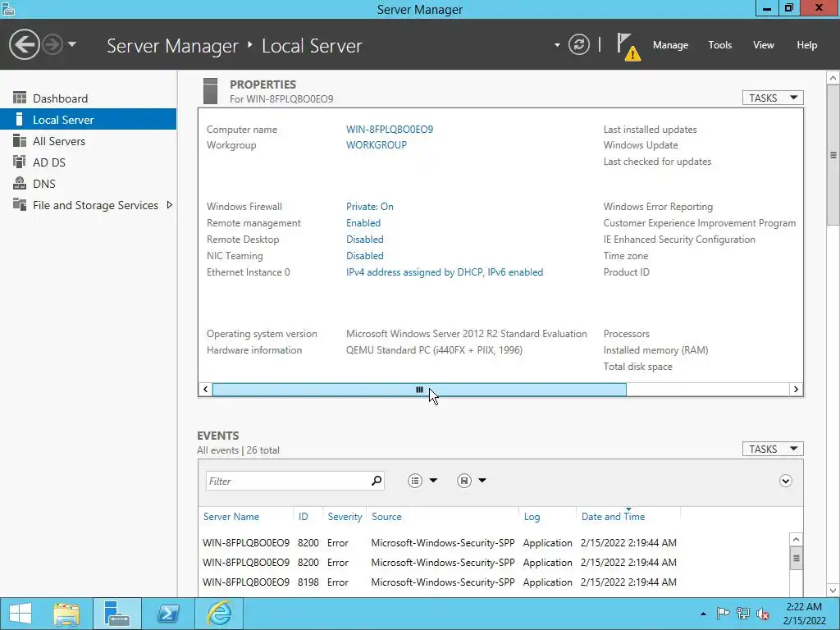The height and width of the screenshot is (630, 840).
Task: Sort events by Severity column
Action: point(345,517)
